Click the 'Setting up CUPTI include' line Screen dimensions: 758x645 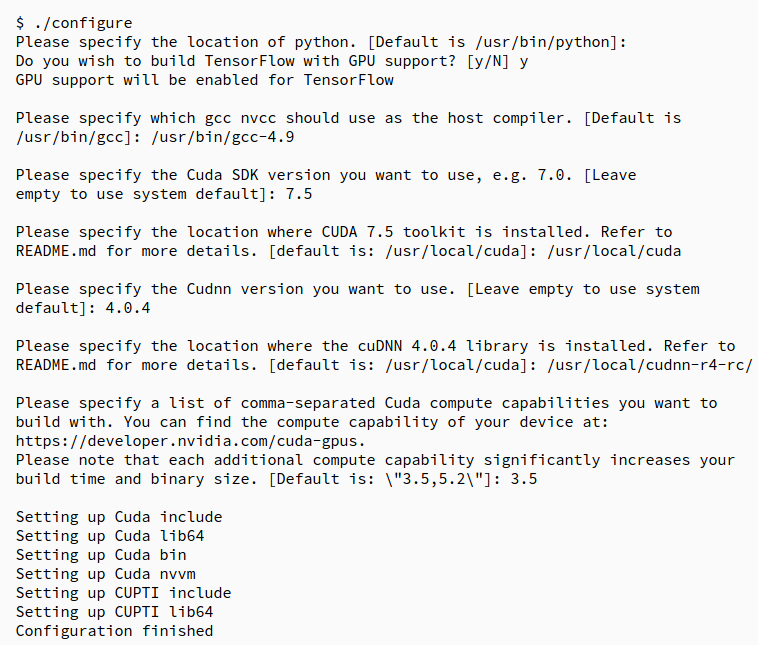[x=124, y=593]
